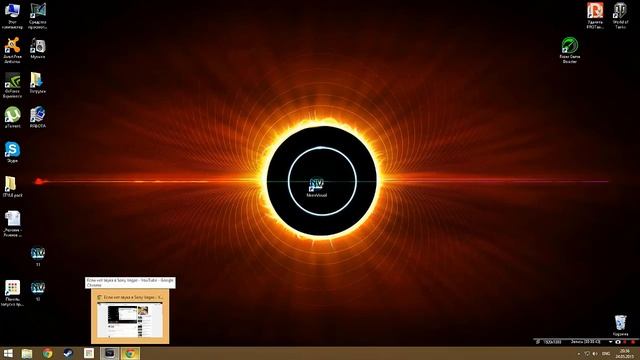The image size is (640, 360).
Task: Open the volume control in system tray
Action: [x=595, y=354]
